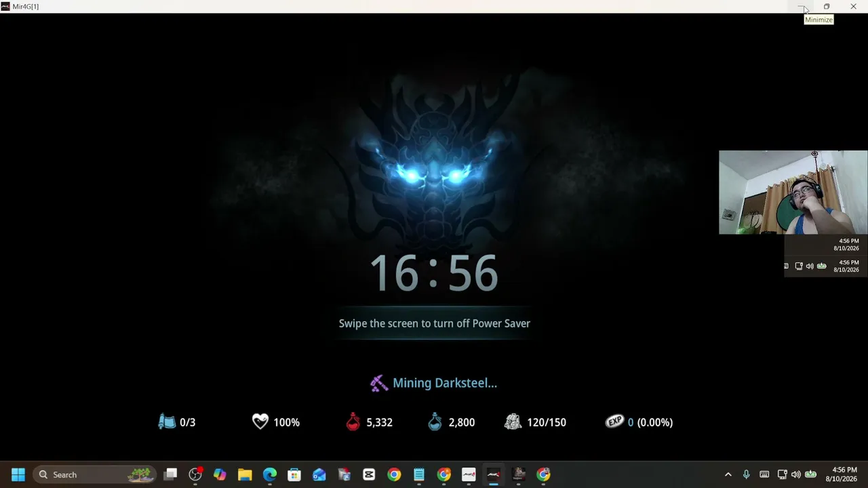Viewport: 868px width, 488px height.
Task: Click the Mir4G app icon in title bar
Action: (x=5, y=6)
